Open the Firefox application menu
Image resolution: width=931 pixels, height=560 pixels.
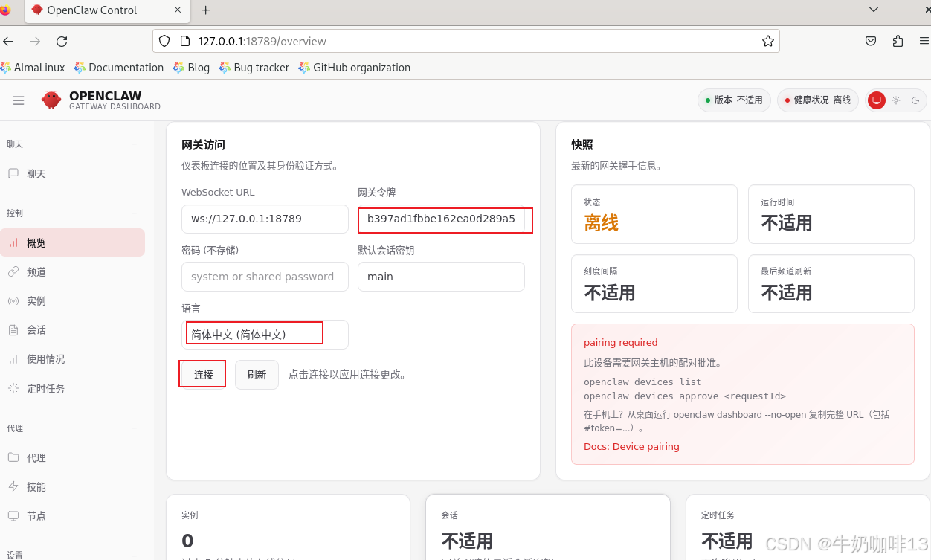point(924,41)
